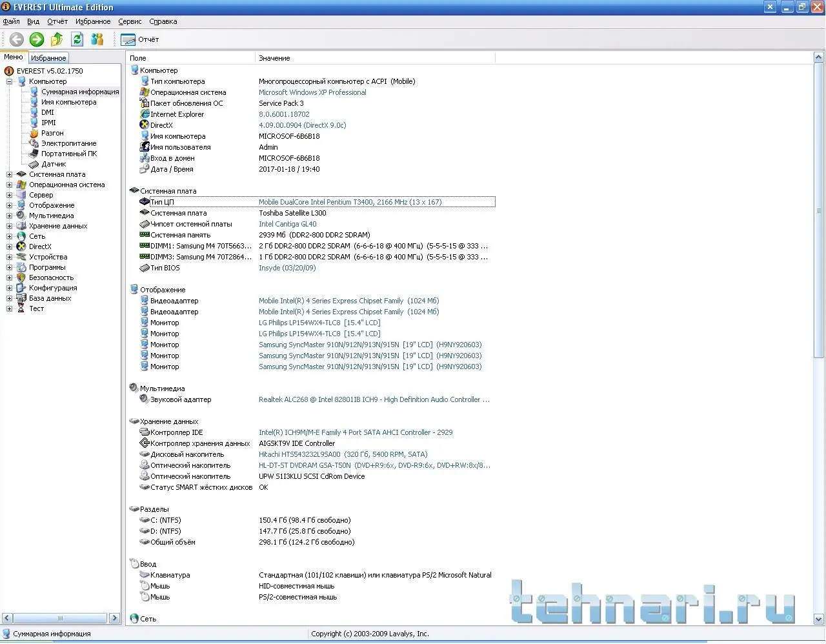Viewport: 826px width, 644px height.
Task: Open the Файл menu
Action: point(11,21)
